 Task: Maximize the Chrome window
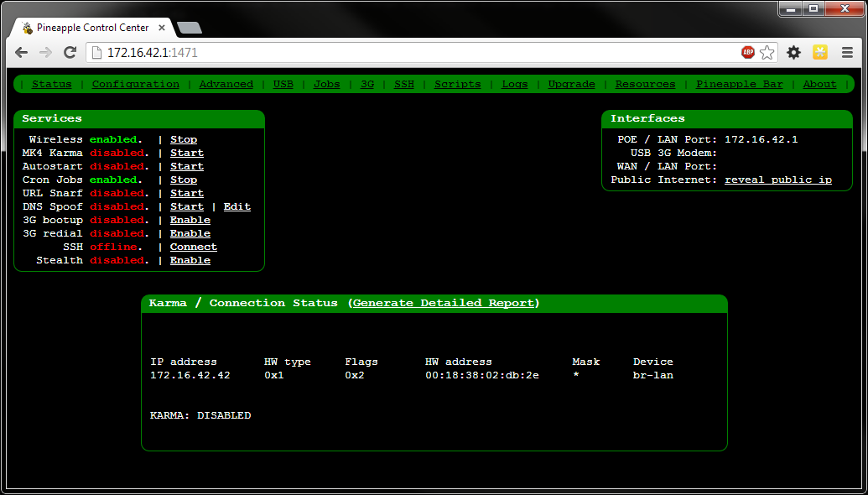pyautogui.click(x=813, y=8)
